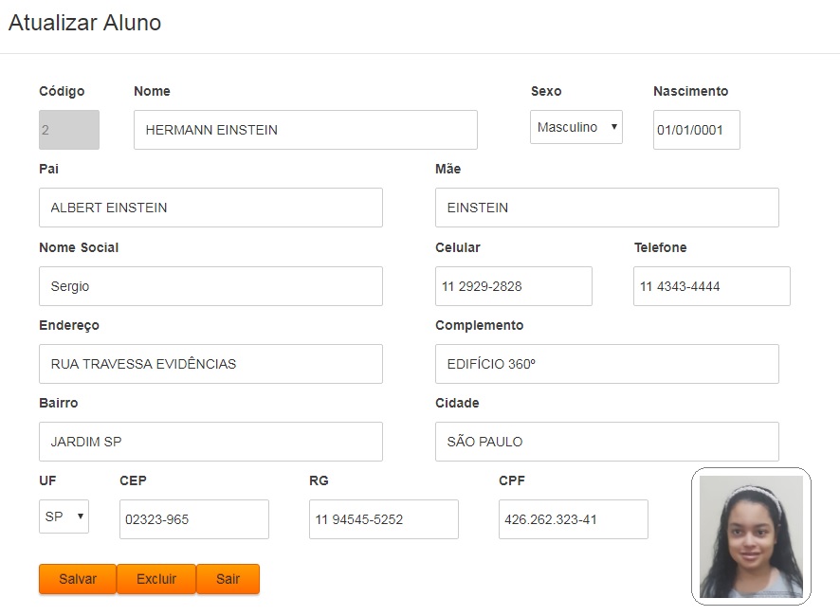Click the Nascimento date field
This screenshot has height=616, width=840.
point(697,130)
